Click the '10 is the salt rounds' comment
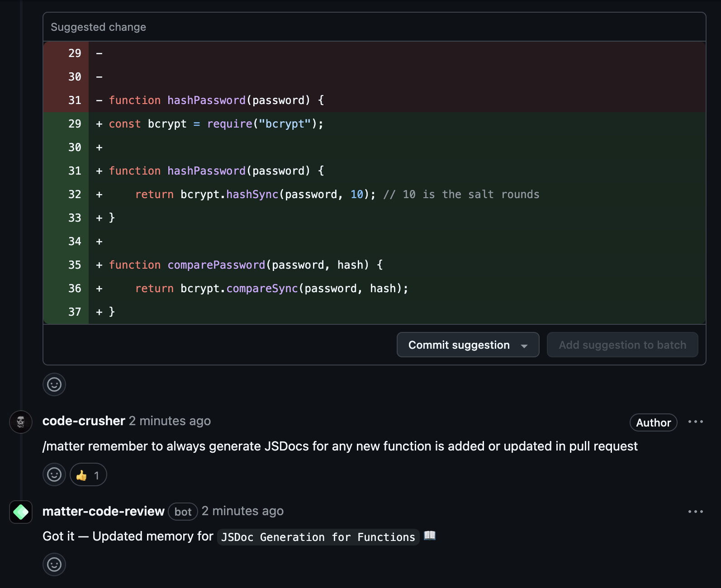Viewport: 721px width, 588px height. tap(461, 194)
